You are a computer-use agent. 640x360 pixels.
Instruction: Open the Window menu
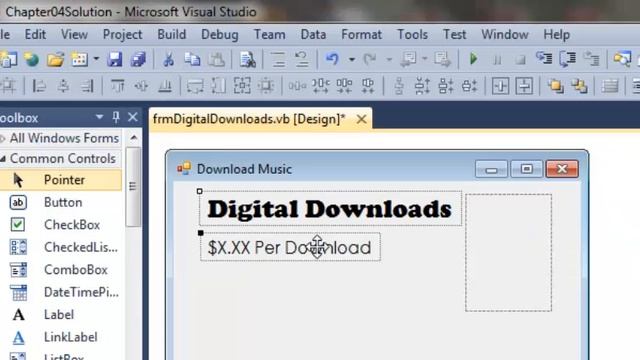tap(504, 35)
